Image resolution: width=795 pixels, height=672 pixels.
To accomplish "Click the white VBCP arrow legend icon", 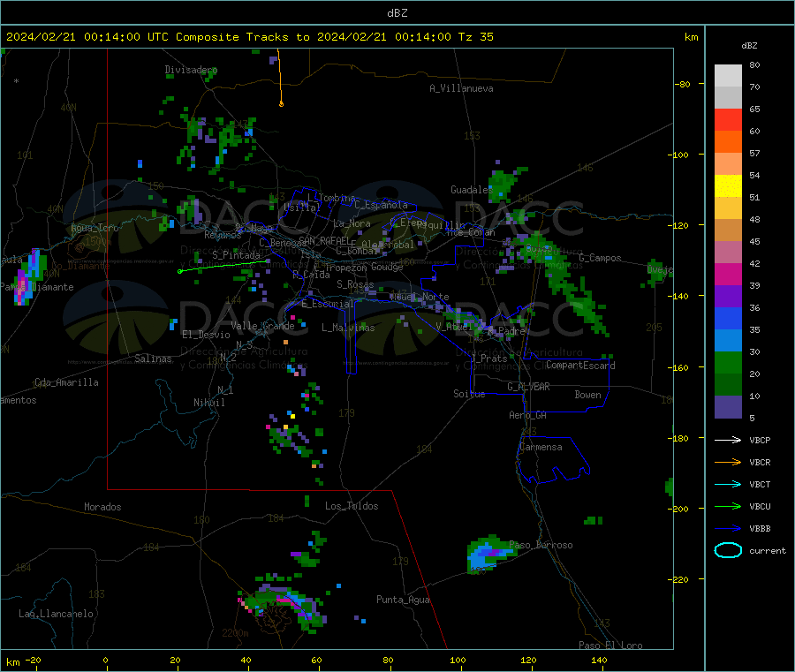I will point(728,440).
